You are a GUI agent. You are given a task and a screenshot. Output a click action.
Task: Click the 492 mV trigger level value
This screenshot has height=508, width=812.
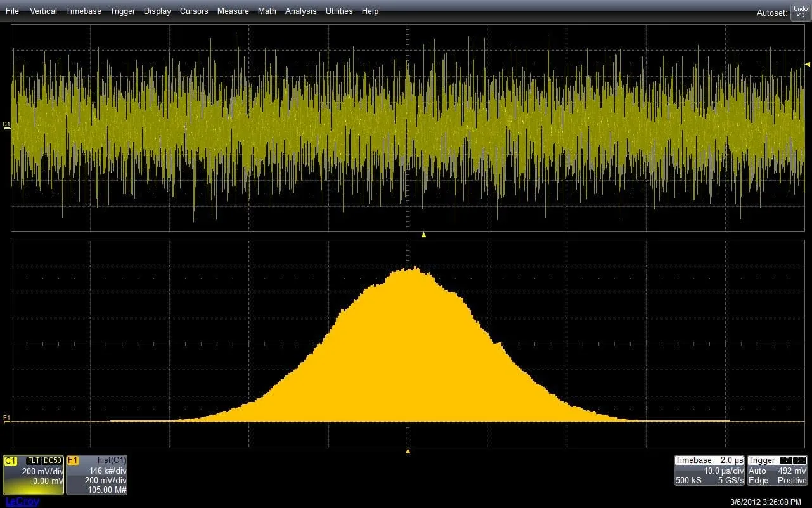[792, 471]
